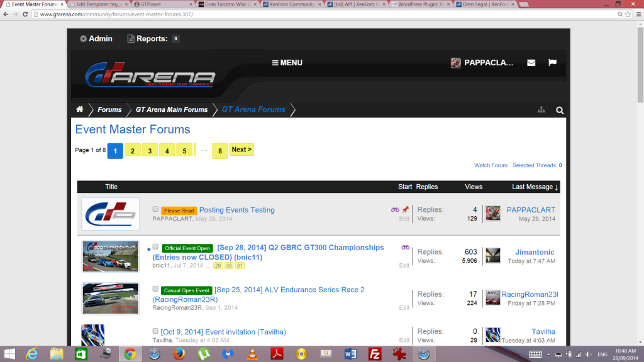Open Selected Threads: 0 link

(537, 165)
